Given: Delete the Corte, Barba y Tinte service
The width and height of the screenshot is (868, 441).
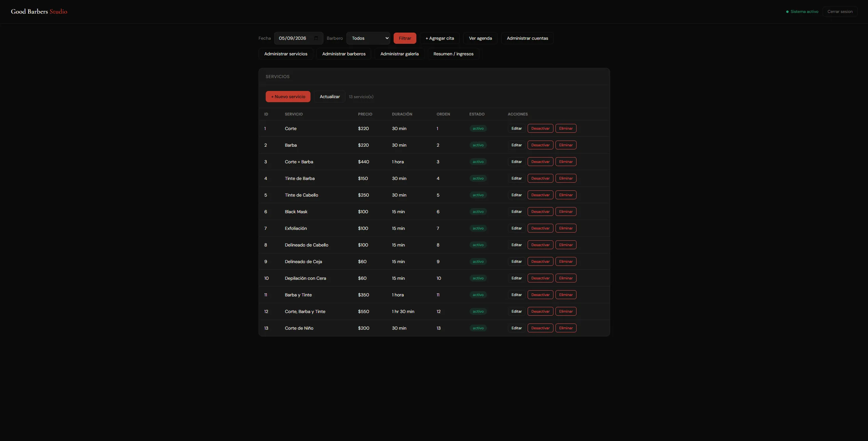Looking at the screenshot, I should click(566, 311).
